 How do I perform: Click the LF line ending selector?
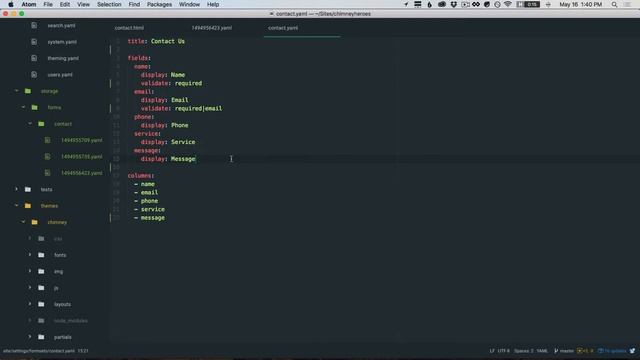click(x=492, y=351)
